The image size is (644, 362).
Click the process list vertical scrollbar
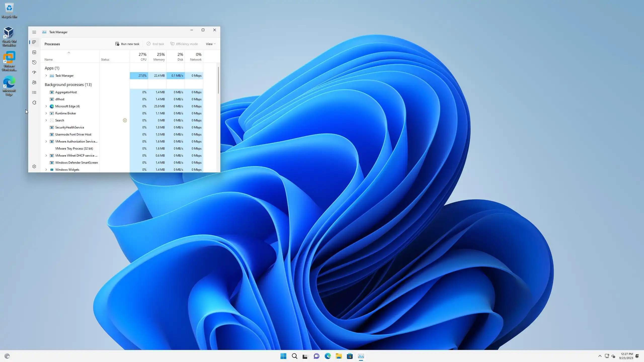(218, 80)
